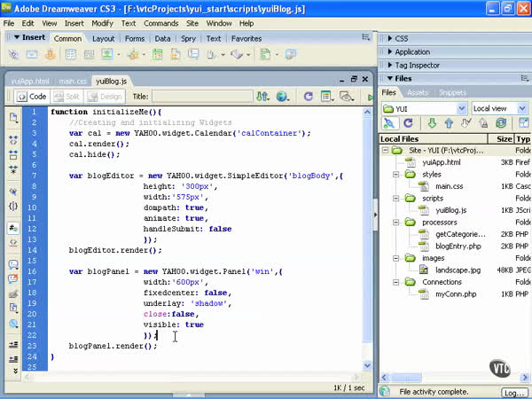Click the Put Files blue up arrow
This screenshot has width=532, height=399.
click(449, 123)
